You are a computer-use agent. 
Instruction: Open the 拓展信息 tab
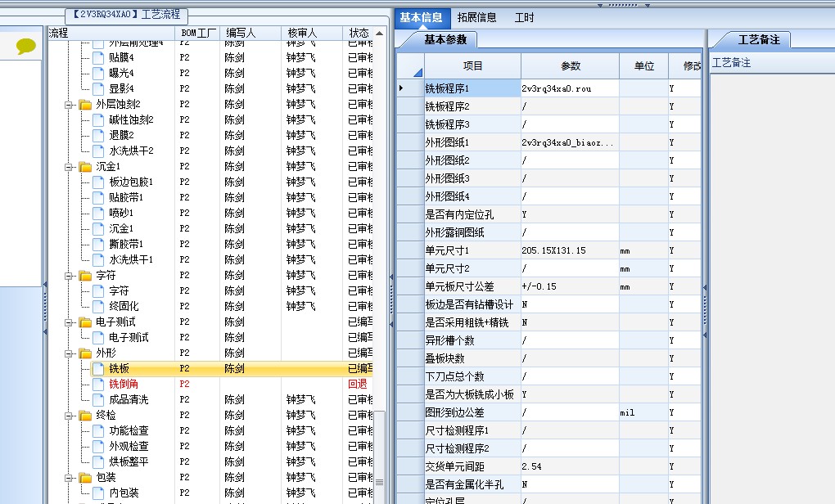click(x=476, y=17)
